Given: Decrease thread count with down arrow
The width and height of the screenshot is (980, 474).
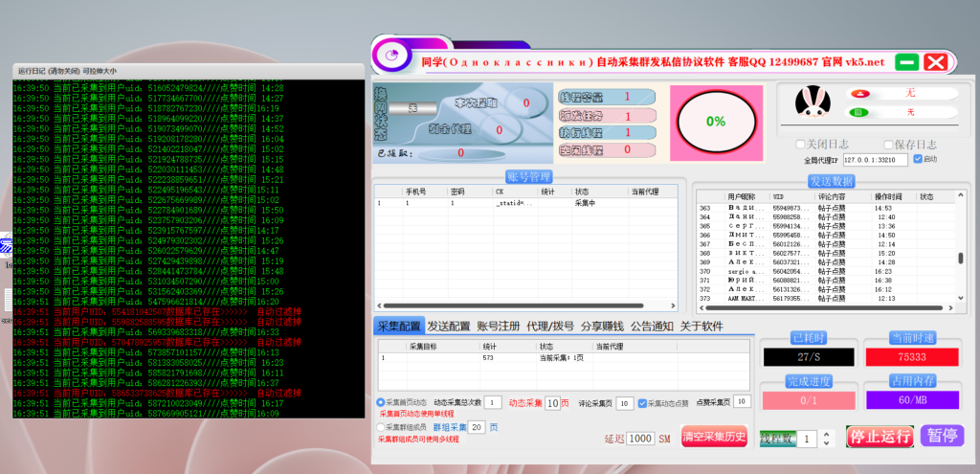Looking at the screenshot, I should [x=828, y=443].
